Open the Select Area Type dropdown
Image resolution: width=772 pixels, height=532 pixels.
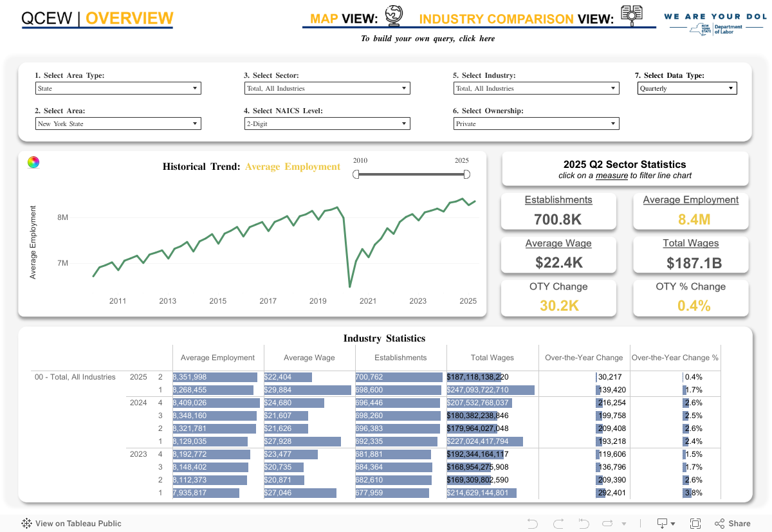(118, 89)
